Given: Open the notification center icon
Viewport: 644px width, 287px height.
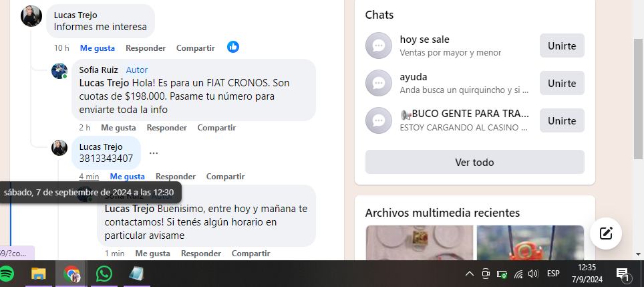Looking at the screenshot, I should [x=623, y=274].
